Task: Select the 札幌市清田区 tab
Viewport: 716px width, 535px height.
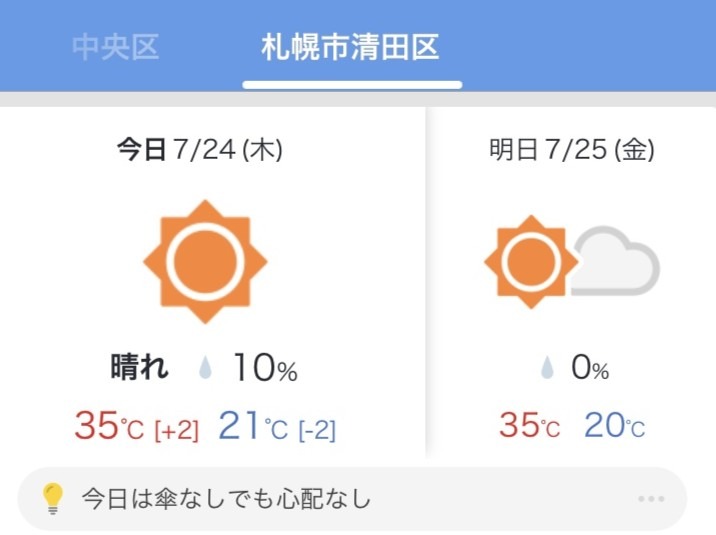Action: 350,47
